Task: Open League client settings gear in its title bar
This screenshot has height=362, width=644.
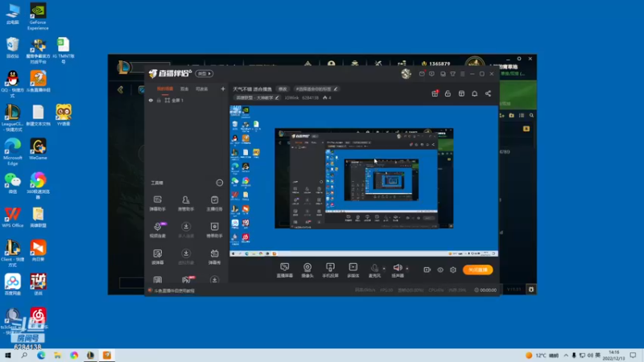Action: pyautogui.click(x=519, y=59)
